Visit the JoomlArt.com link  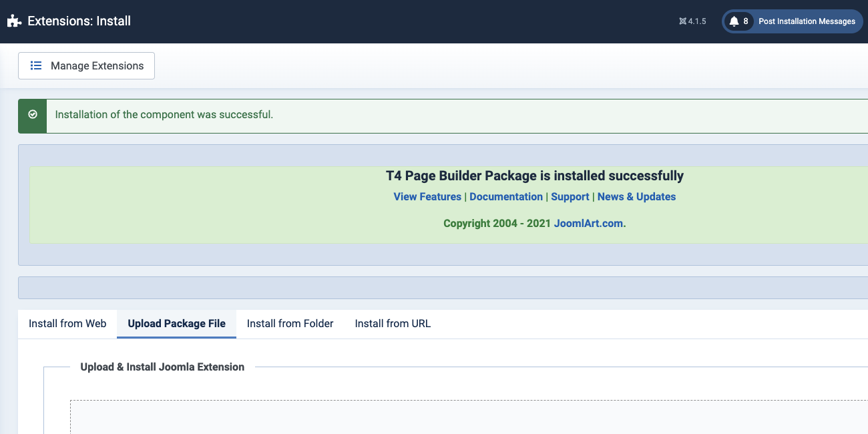(x=590, y=224)
